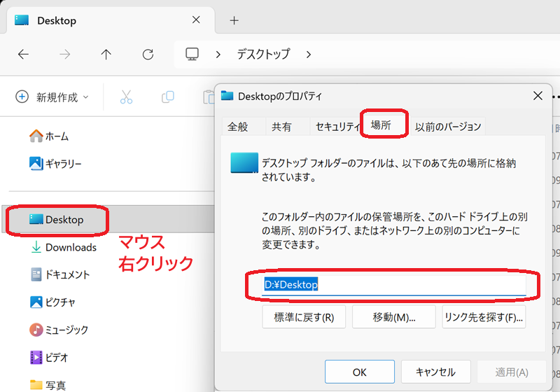
Task: Click the 適用(A) button
Action: pyautogui.click(x=512, y=372)
